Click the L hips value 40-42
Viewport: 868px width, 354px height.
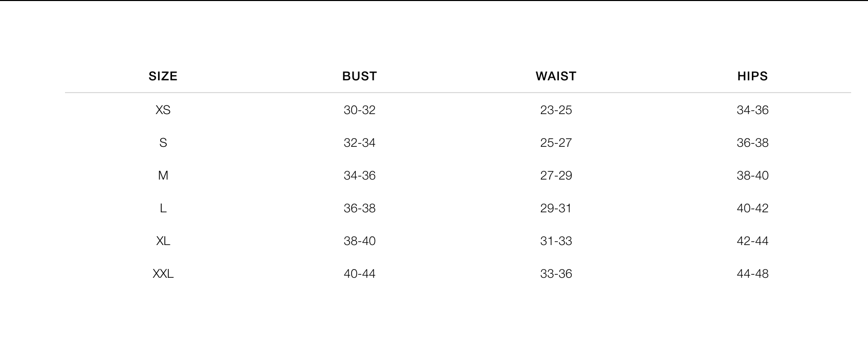coord(752,208)
